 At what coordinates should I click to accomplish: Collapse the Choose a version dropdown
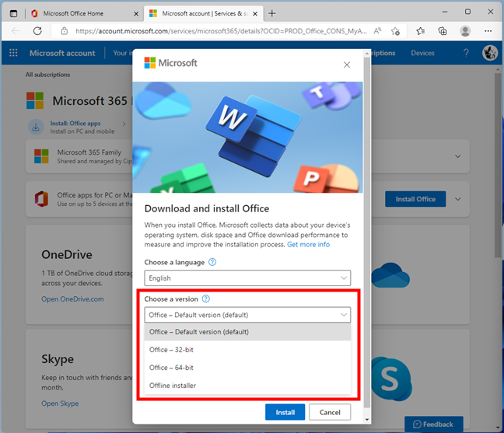[x=247, y=315]
